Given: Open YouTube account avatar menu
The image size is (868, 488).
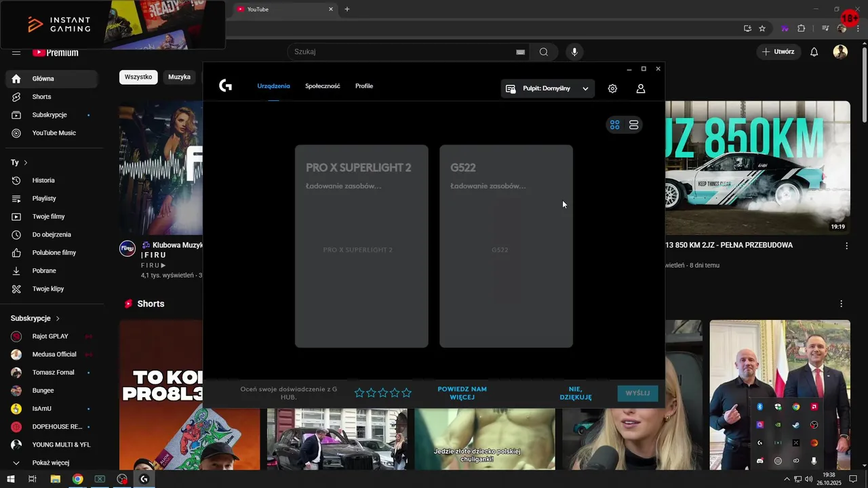Looking at the screenshot, I should click(x=840, y=52).
